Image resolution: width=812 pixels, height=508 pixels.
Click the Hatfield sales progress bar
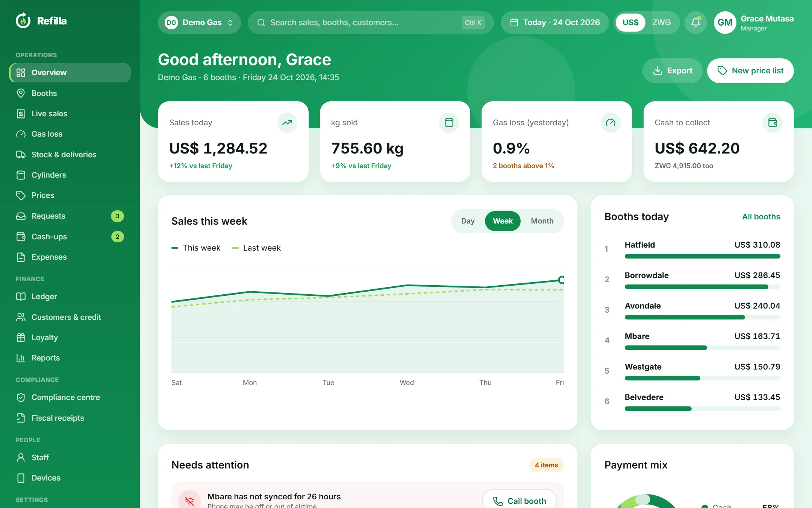[702, 256]
